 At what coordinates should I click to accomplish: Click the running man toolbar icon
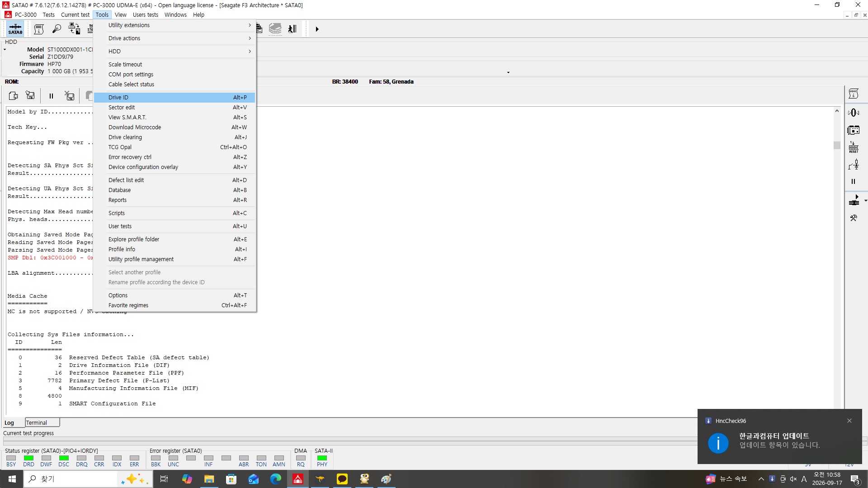tap(292, 29)
